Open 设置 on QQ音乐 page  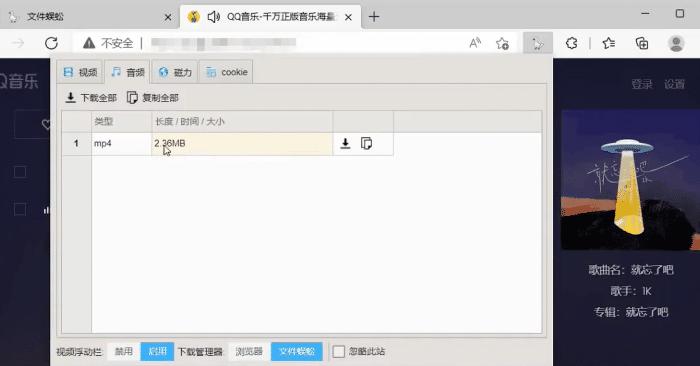(x=674, y=84)
